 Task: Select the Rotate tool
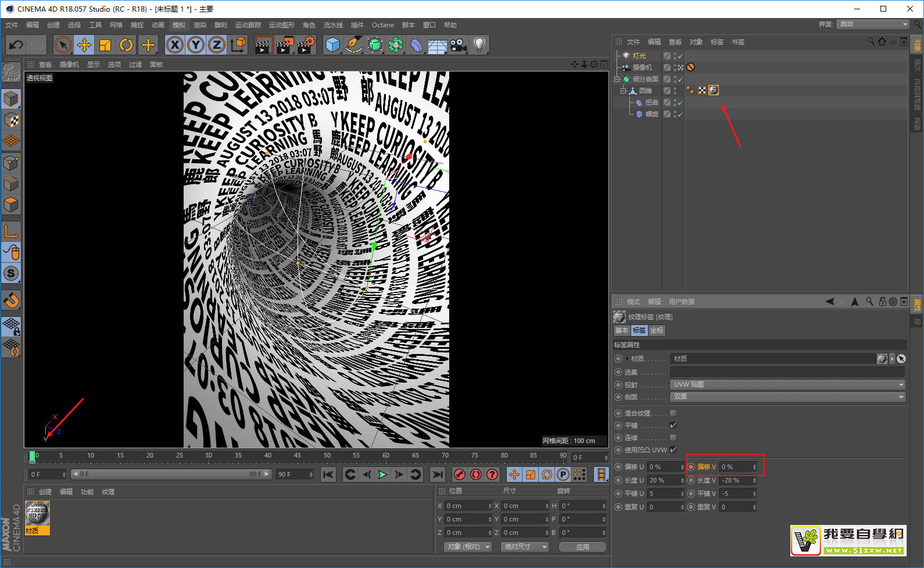(126, 45)
